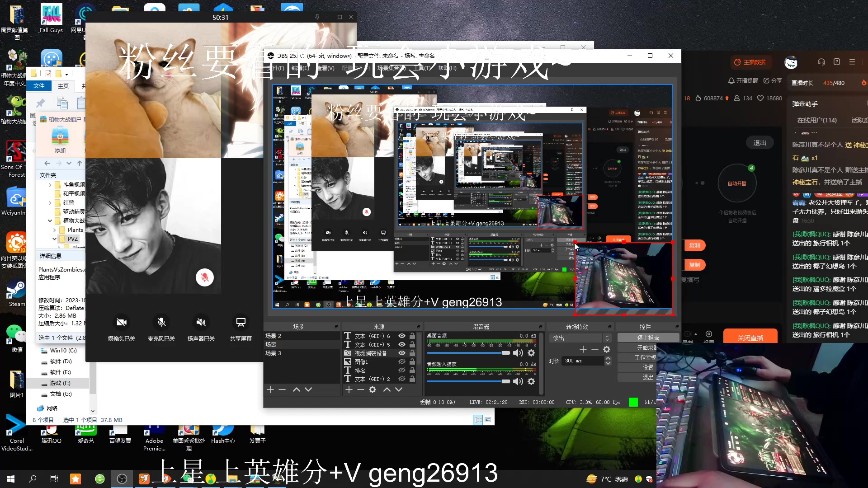Expand the 斗鱼视频 folder tree node

(x=50, y=185)
